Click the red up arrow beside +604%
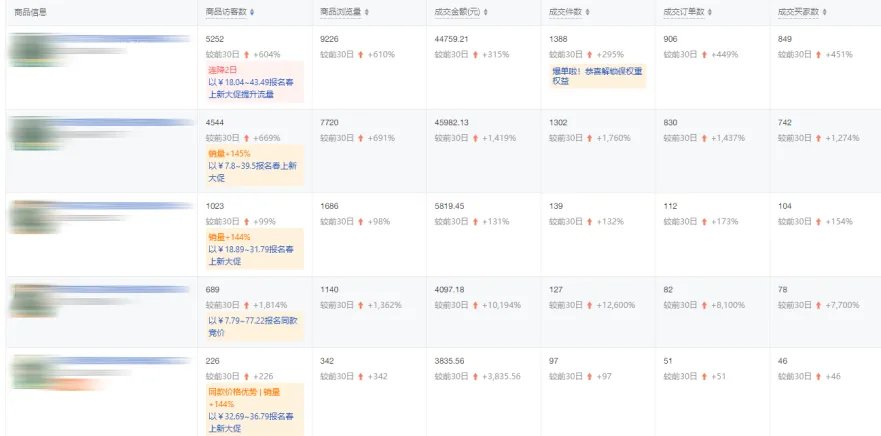 [247, 54]
